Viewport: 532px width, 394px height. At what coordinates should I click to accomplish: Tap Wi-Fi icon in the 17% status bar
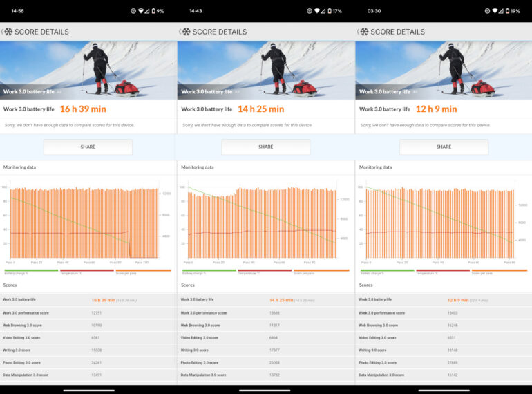click(x=317, y=11)
